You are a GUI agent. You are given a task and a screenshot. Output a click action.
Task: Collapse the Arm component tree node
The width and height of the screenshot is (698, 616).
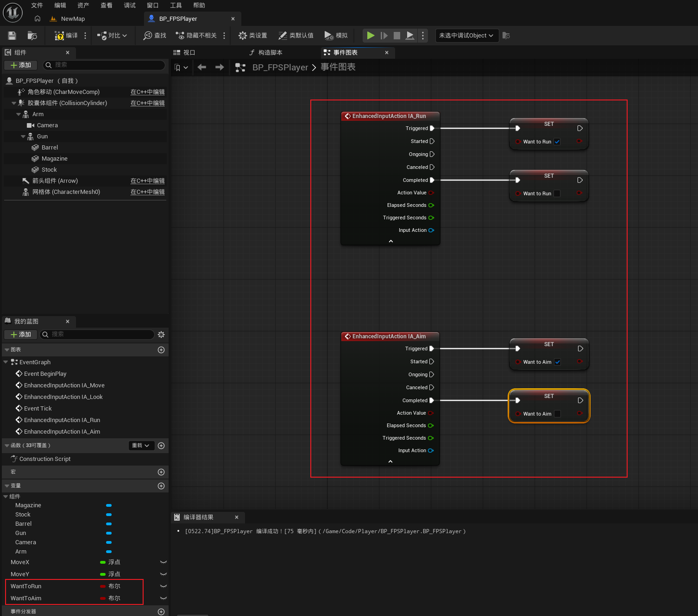click(x=19, y=114)
